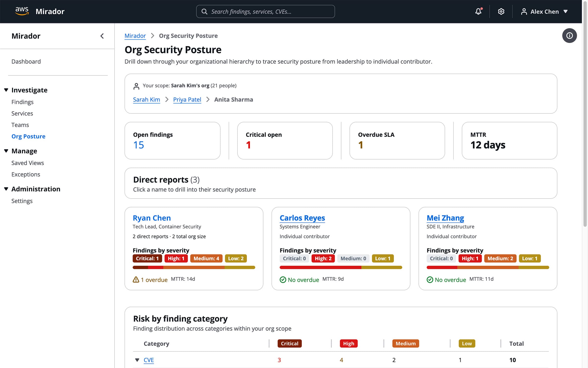This screenshot has height=368, width=588.
Task: Open the settings gear in header
Action: click(501, 11)
